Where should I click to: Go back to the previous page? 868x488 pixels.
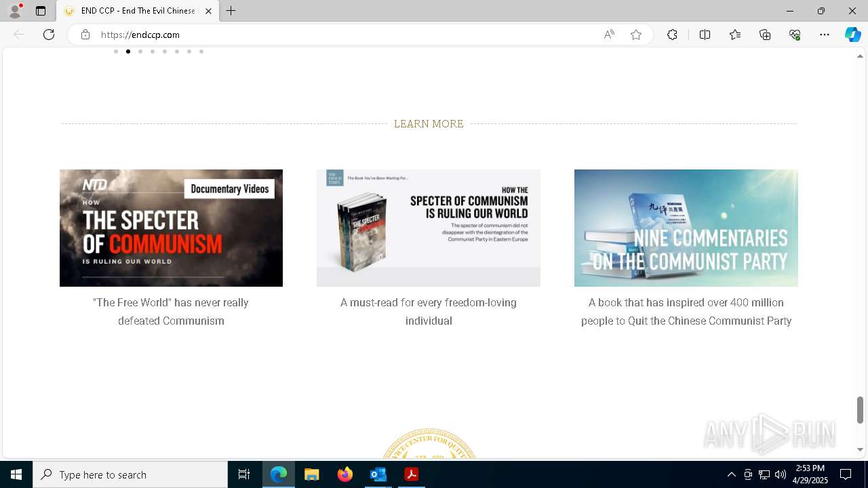coord(19,35)
